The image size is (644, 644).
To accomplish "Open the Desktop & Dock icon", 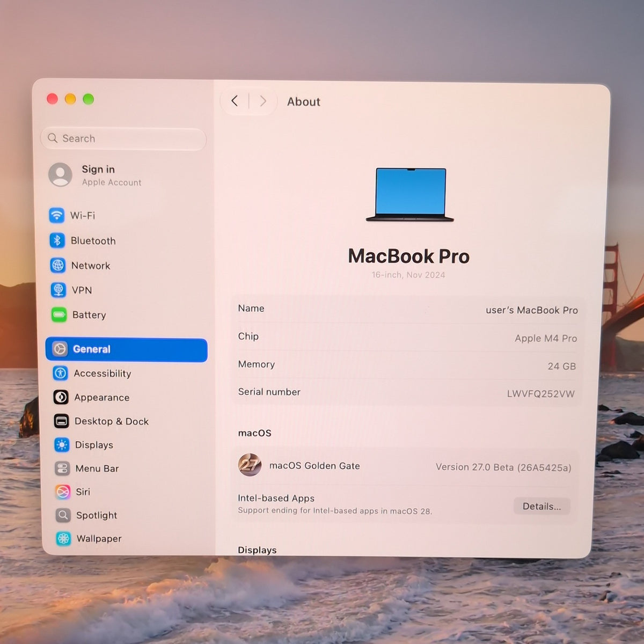I will coord(62,421).
